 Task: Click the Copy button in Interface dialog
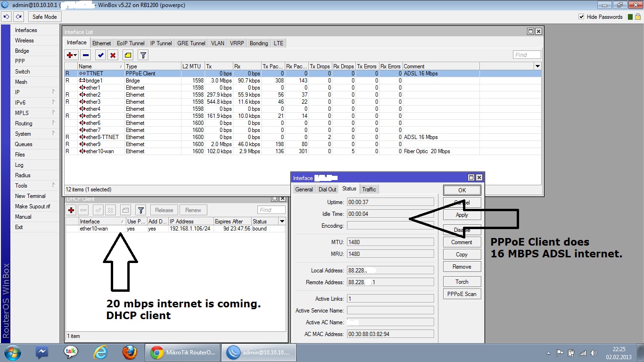point(462,255)
